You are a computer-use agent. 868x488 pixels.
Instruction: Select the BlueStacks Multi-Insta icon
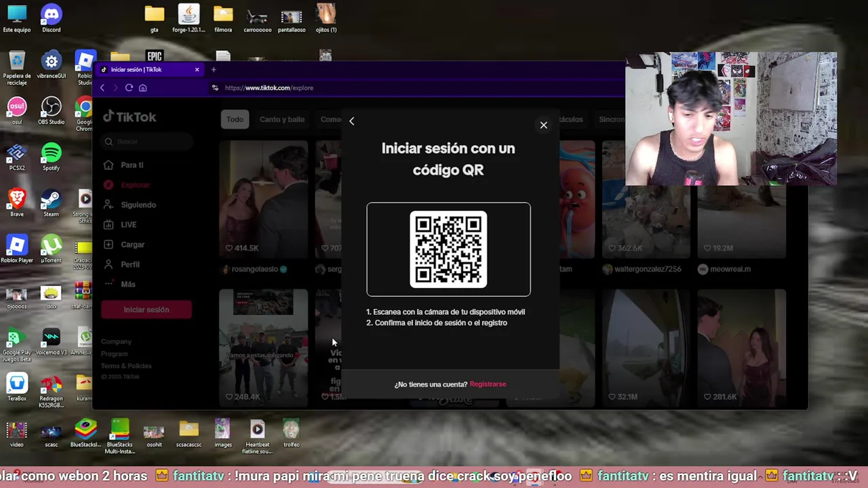120,437
